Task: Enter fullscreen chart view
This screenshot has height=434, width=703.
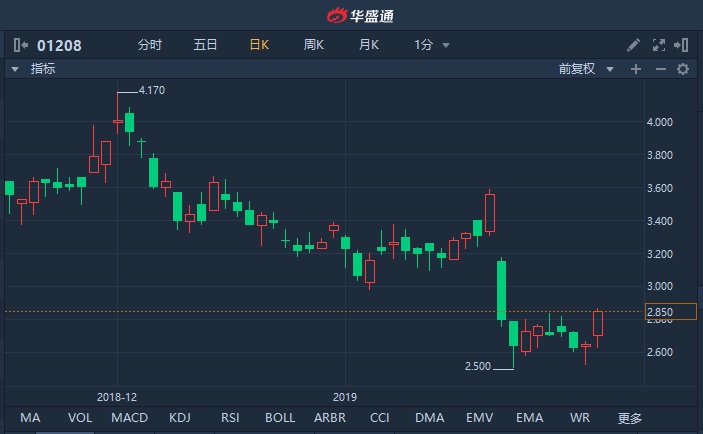Action: (658, 45)
